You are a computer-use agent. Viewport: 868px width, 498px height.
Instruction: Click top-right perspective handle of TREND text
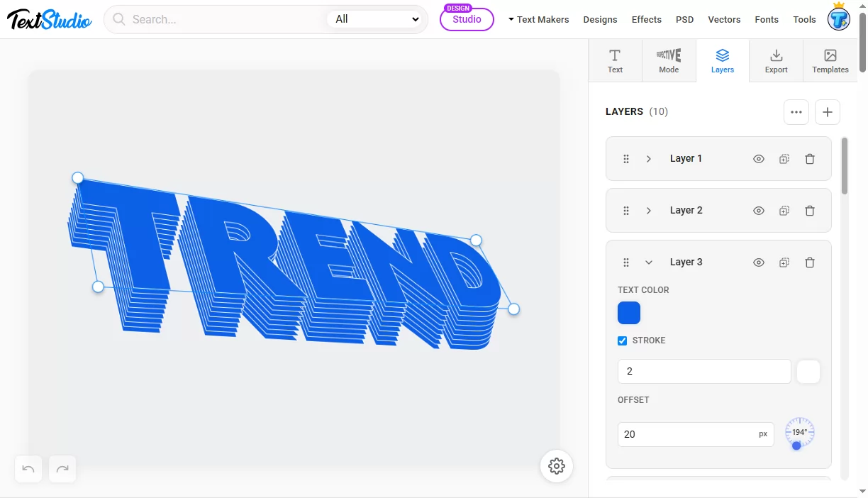pos(477,240)
